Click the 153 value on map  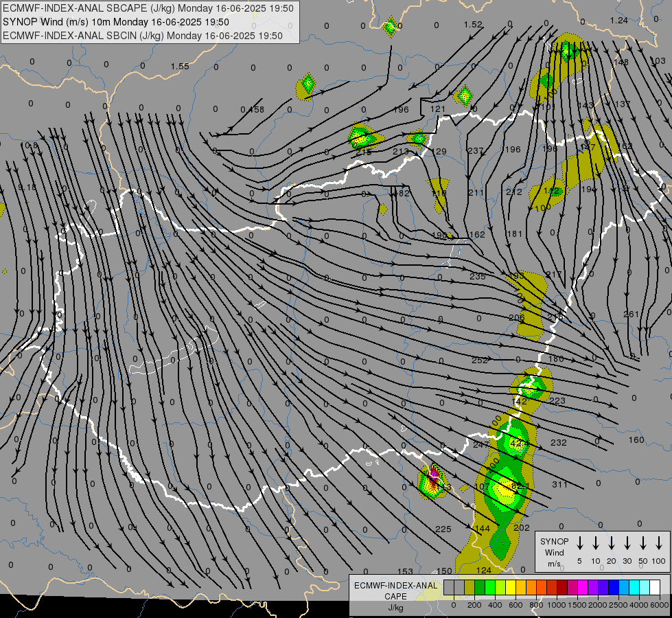(405, 571)
